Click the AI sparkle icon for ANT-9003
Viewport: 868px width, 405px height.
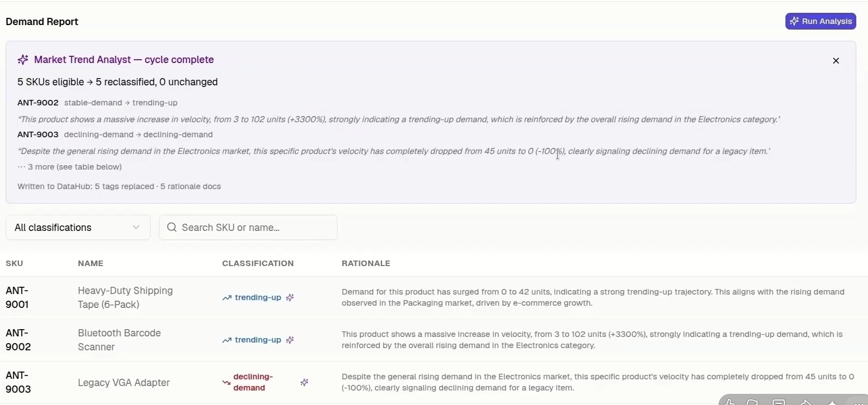click(x=305, y=382)
